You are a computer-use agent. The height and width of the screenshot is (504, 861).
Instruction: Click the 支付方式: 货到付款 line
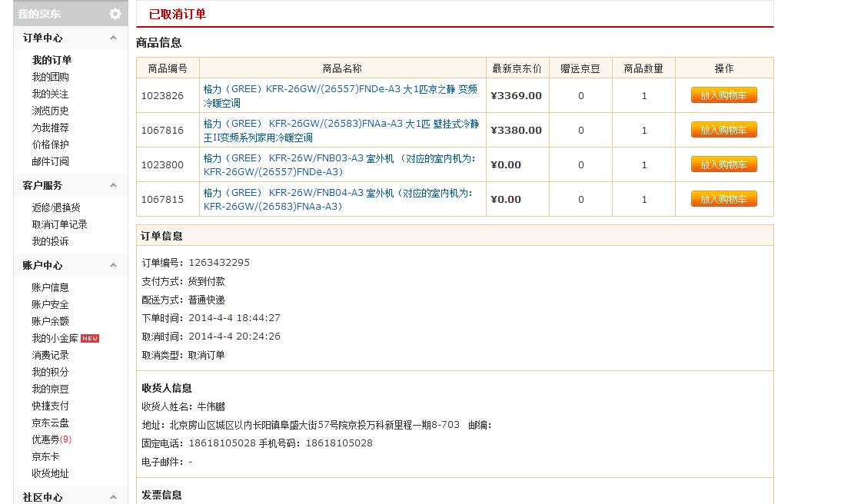[x=184, y=282]
